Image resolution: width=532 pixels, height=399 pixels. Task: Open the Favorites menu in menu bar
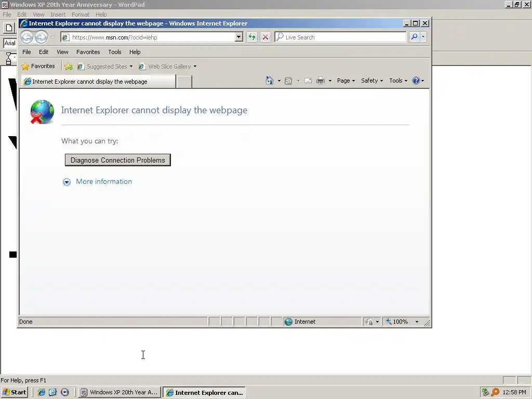pos(88,52)
